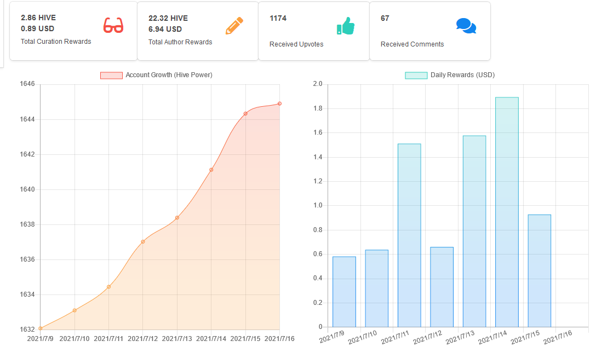Screen dimensions: 596x364
Task: Select the 2021/7/11 daily rewards bar
Action: click(409, 235)
